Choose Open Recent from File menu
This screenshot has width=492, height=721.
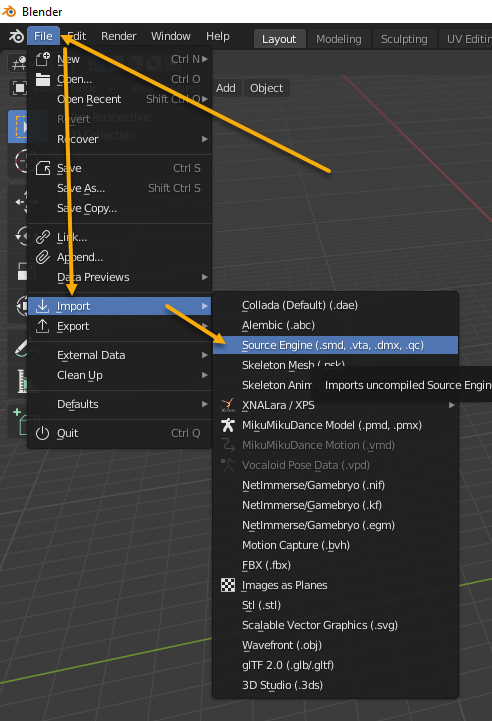[x=120, y=99]
